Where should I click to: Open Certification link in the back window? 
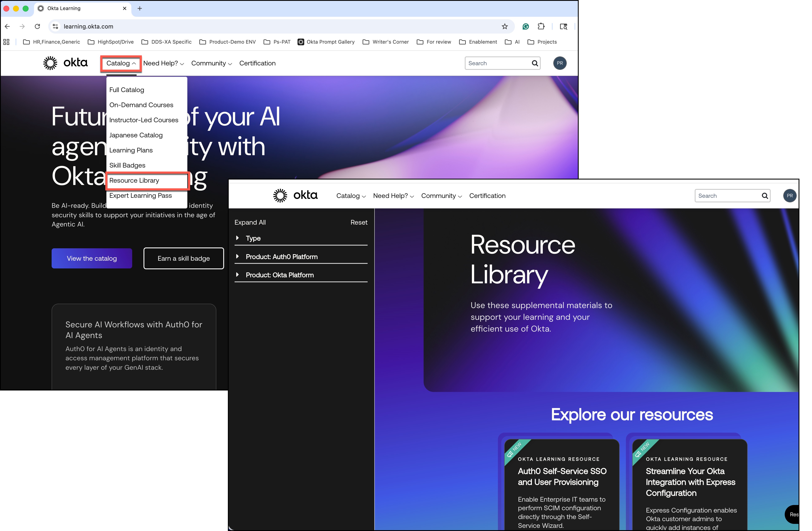pyautogui.click(x=257, y=63)
